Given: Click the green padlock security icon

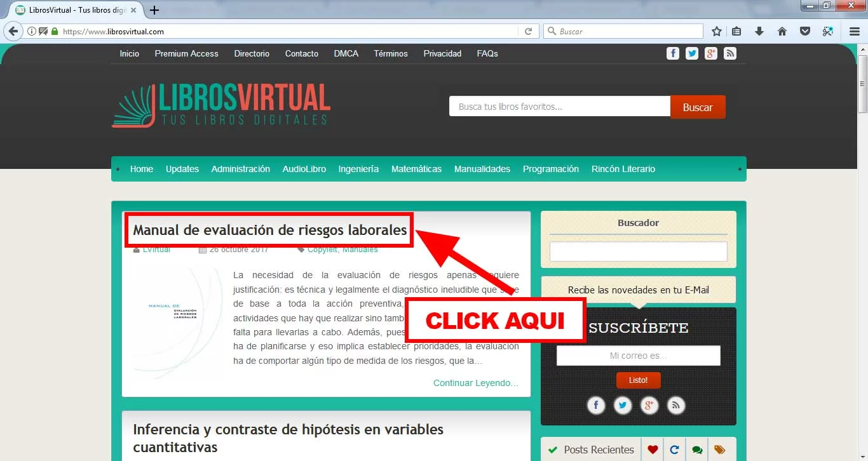Looking at the screenshot, I should pos(54,31).
